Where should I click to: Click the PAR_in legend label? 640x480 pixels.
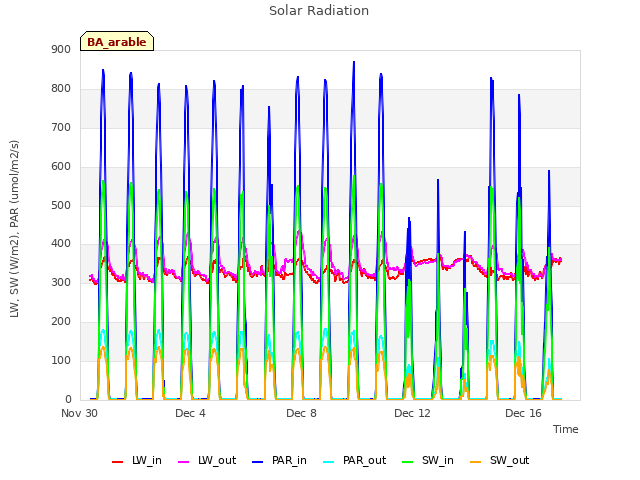[x=289, y=460]
